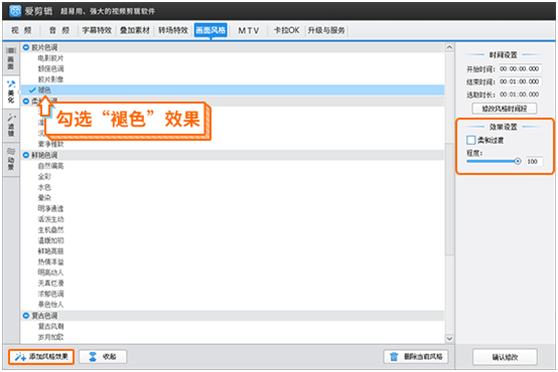The height and width of the screenshot is (372, 558).
Task: Click the 收起 collapse button
Action: pos(103,357)
